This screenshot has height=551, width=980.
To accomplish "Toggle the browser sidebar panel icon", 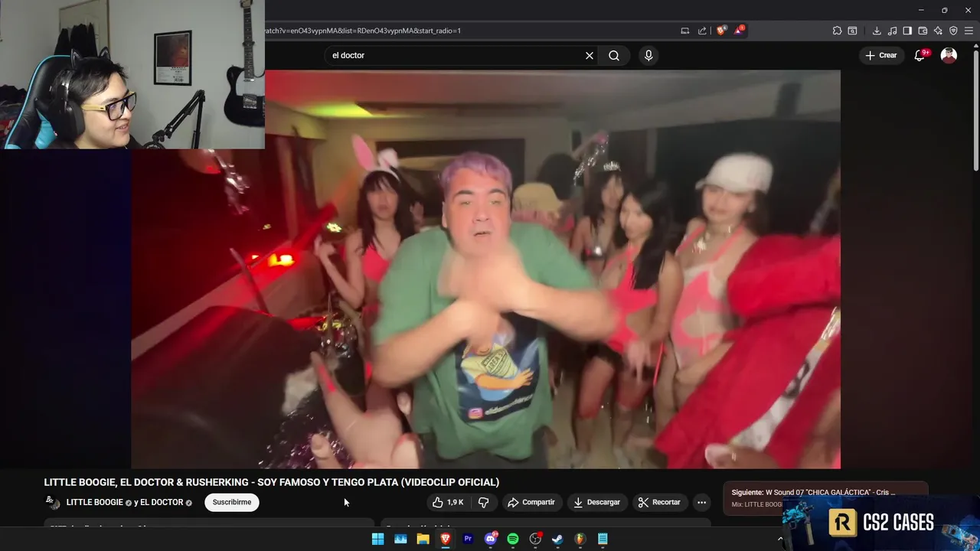I will (x=907, y=31).
